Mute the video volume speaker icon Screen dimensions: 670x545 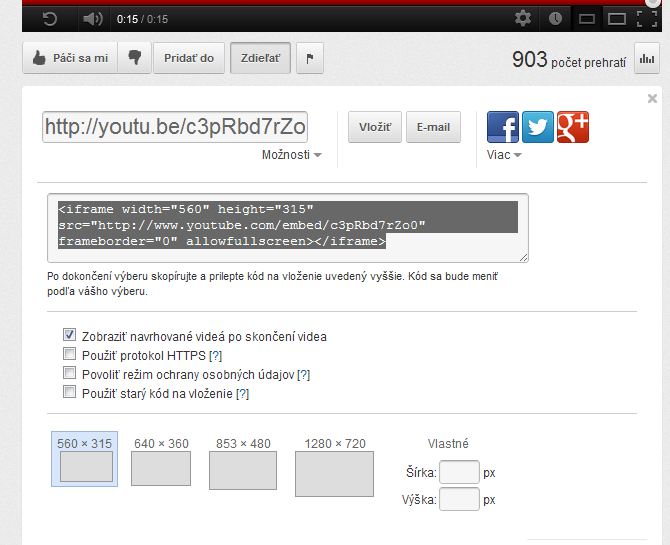coord(93,19)
